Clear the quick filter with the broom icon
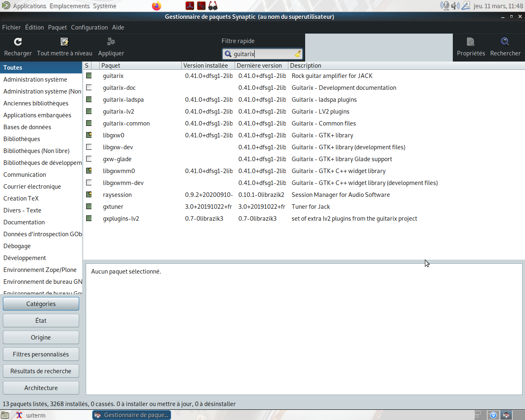The width and height of the screenshot is (525, 420). tap(298, 54)
